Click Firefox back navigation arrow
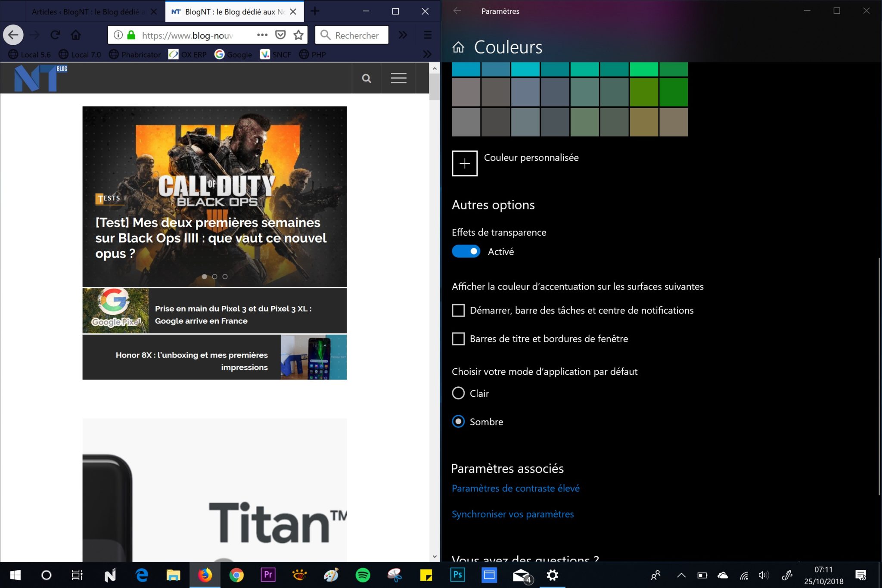This screenshot has height=588, width=882. click(x=13, y=35)
